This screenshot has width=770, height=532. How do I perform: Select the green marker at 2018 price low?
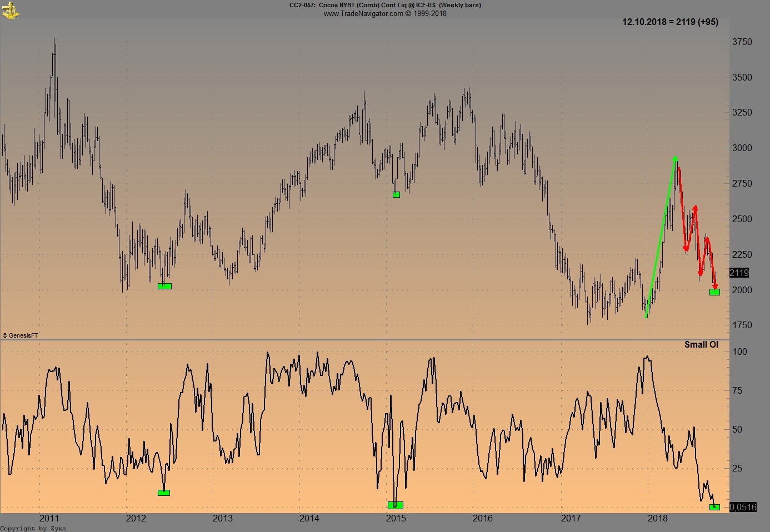point(714,292)
